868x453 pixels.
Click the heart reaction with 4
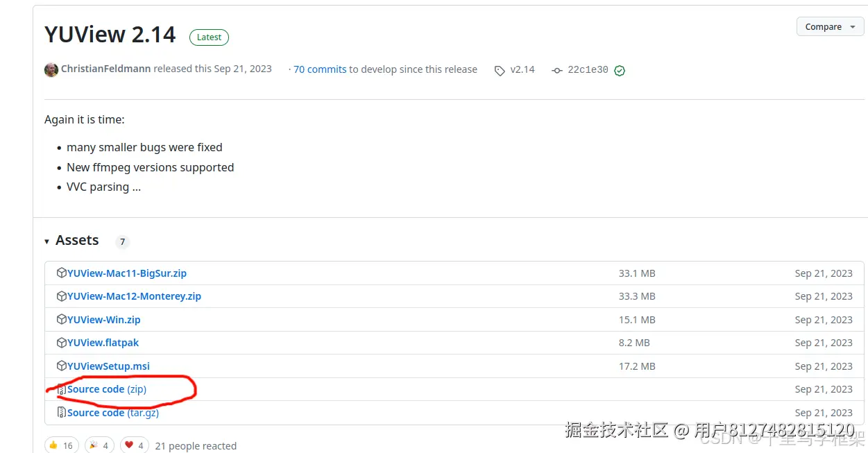(135, 445)
